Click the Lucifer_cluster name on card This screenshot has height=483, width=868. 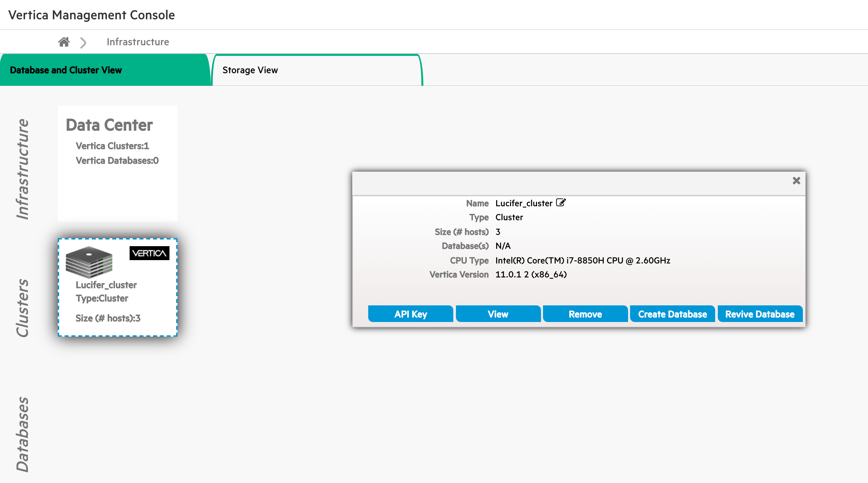click(x=106, y=285)
